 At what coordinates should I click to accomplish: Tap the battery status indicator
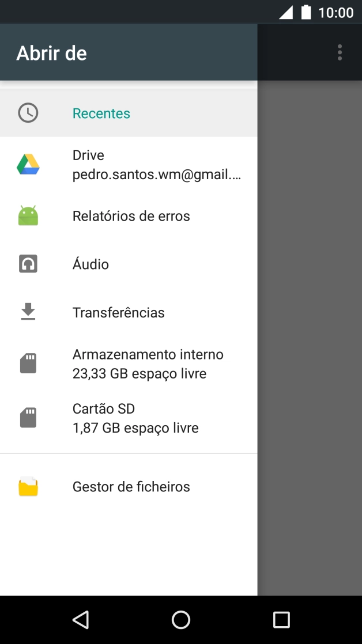coord(305,12)
